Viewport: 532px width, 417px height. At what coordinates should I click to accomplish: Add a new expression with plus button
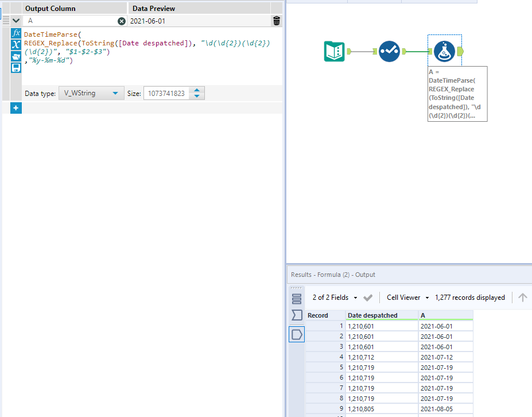click(x=16, y=108)
